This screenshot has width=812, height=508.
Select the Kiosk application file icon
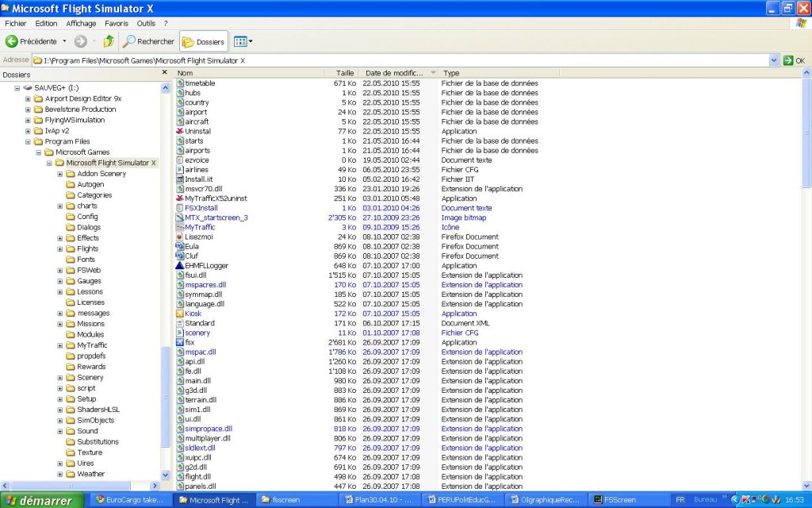point(180,314)
